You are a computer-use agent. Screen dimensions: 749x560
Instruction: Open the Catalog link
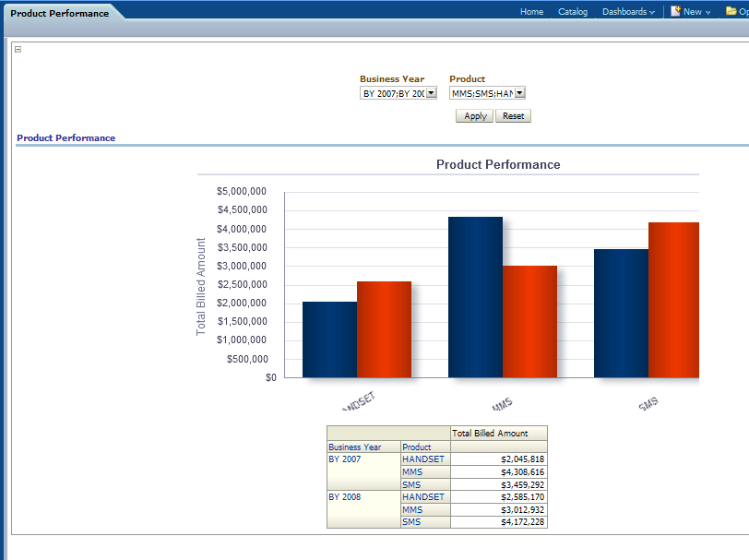coord(573,12)
